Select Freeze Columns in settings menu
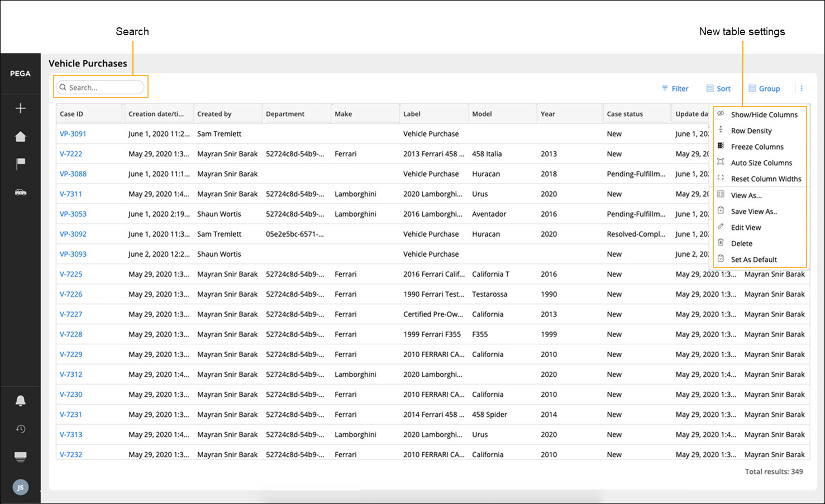This screenshot has height=504, width=825. click(x=757, y=147)
